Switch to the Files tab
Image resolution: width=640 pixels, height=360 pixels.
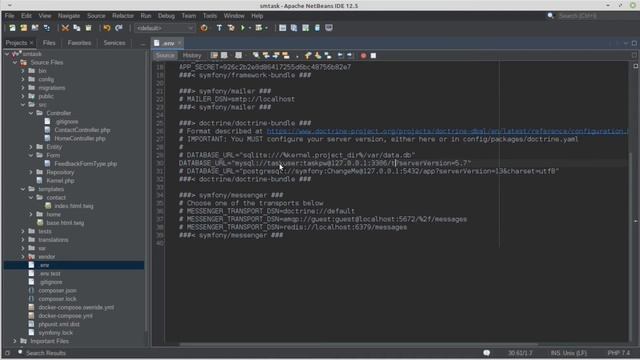(49, 43)
